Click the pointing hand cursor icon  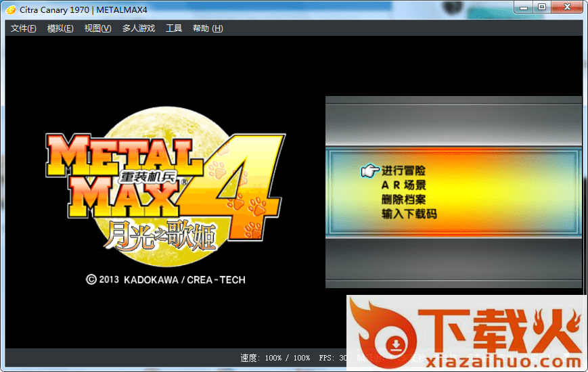pos(369,170)
